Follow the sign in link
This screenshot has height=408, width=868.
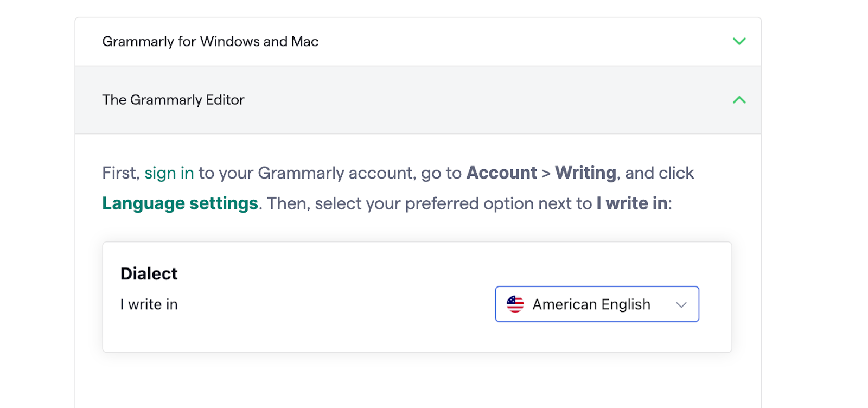[169, 173]
